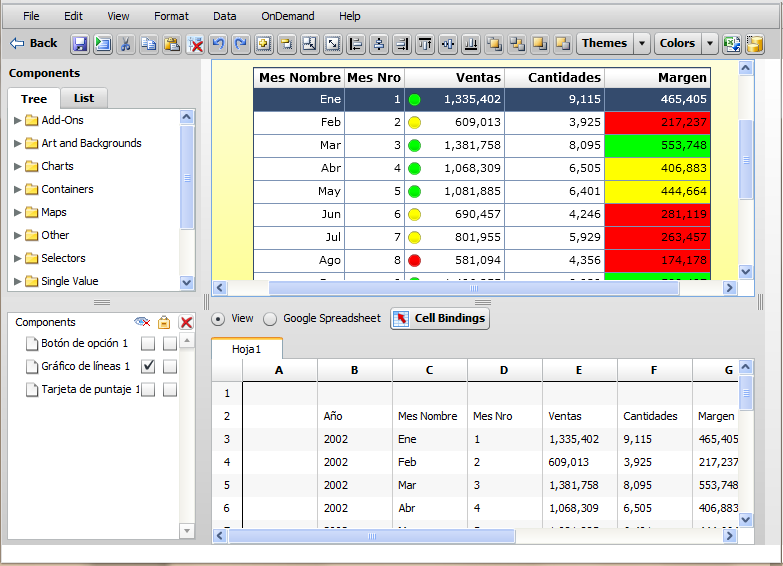Expand the Charts folder in the tree
The height and width of the screenshot is (566, 783).
pos(18,167)
